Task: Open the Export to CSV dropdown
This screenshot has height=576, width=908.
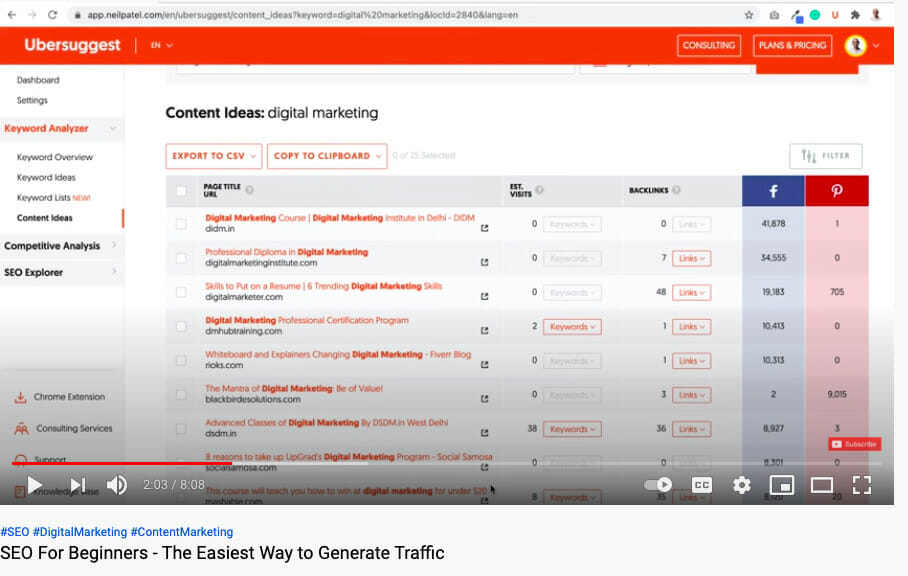Action: pos(214,156)
